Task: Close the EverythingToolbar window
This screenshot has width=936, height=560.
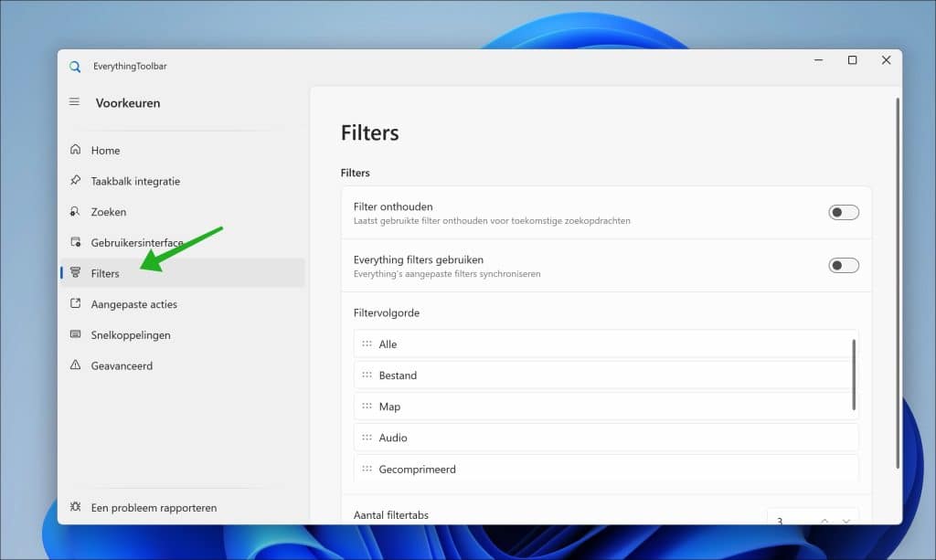Action: point(886,60)
